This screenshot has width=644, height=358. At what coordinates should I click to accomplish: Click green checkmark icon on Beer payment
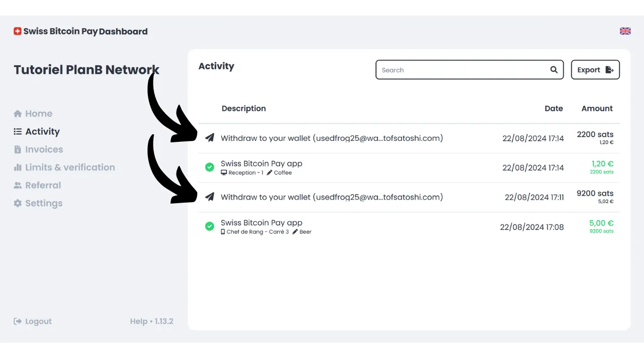(x=210, y=226)
